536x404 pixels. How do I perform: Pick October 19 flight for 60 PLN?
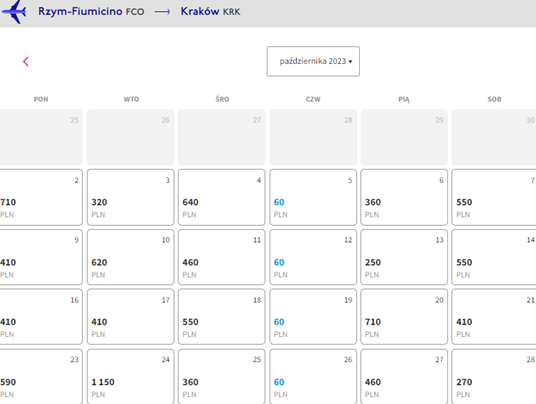313,317
